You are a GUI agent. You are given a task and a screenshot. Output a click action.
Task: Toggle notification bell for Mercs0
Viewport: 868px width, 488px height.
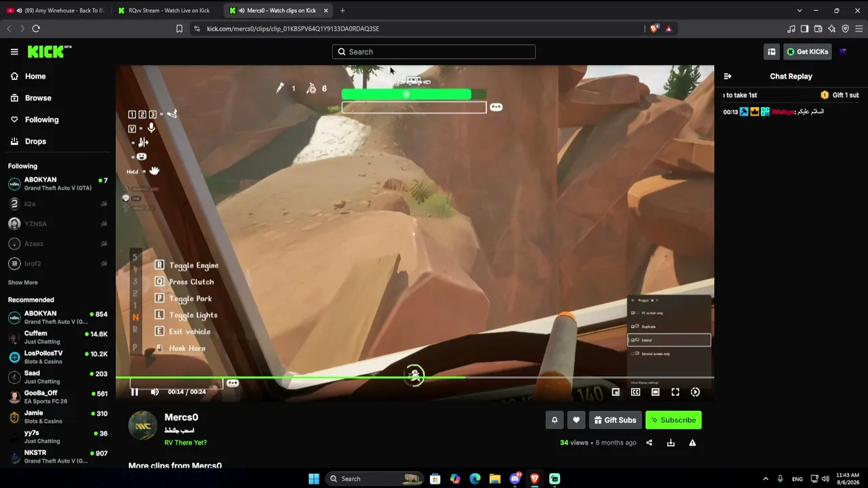(x=555, y=420)
